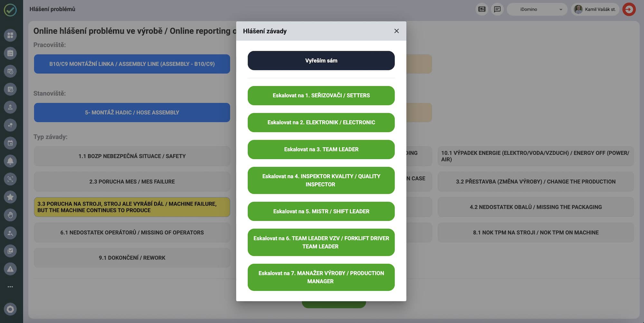This screenshot has width=644, height=323.
Task: Click the checkmark app logo in sidebar
Action: [10, 10]
